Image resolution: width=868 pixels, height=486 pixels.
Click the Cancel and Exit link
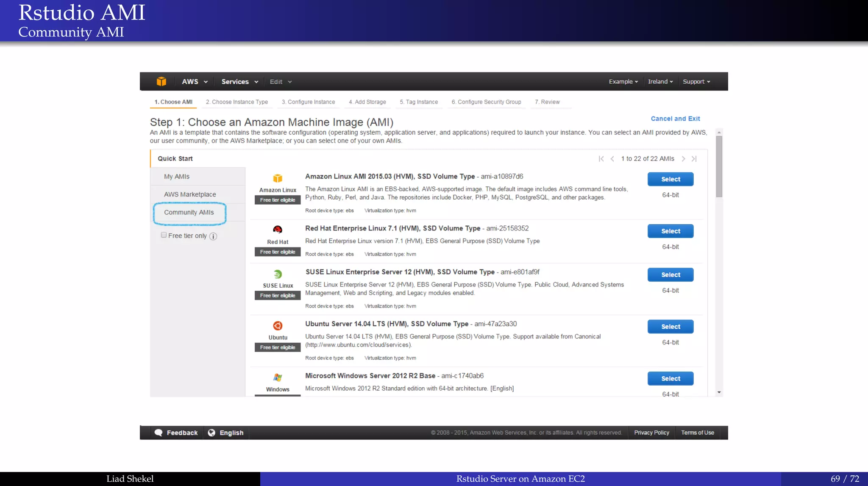[675, 119]
